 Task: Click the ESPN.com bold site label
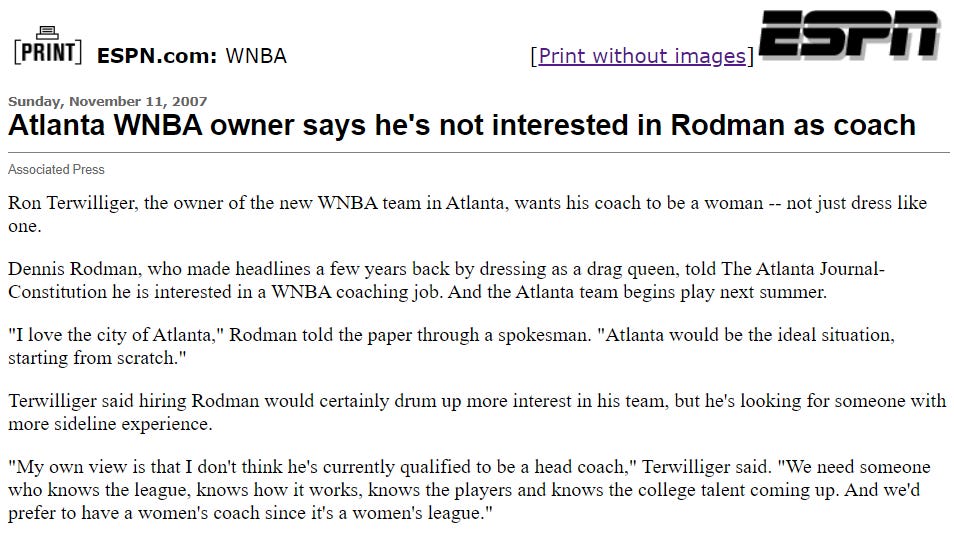(157, 56)
